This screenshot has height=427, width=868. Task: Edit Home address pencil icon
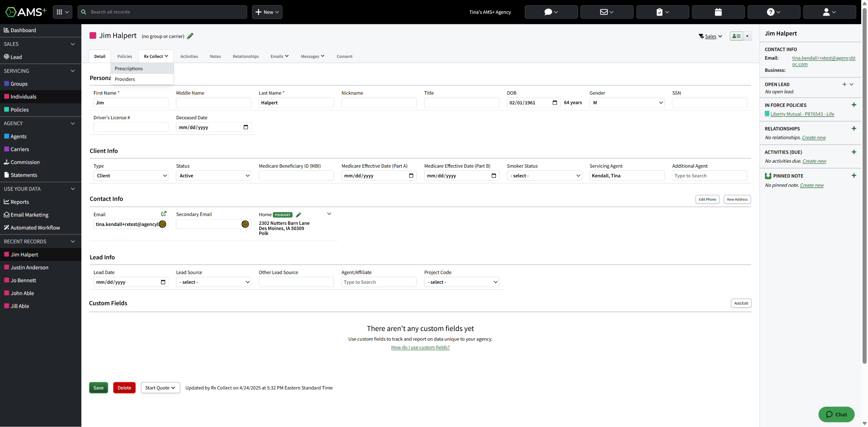[298, 215]
